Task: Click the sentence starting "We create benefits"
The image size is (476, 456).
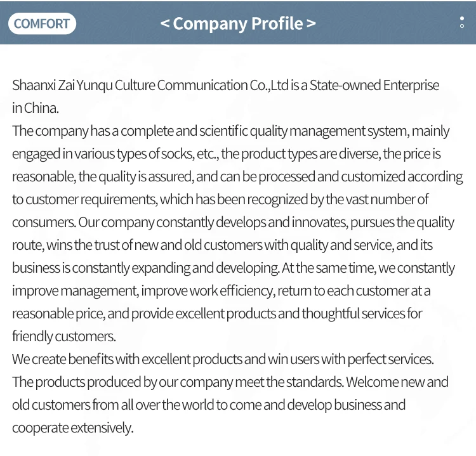Action: click(x=223, y=359)
